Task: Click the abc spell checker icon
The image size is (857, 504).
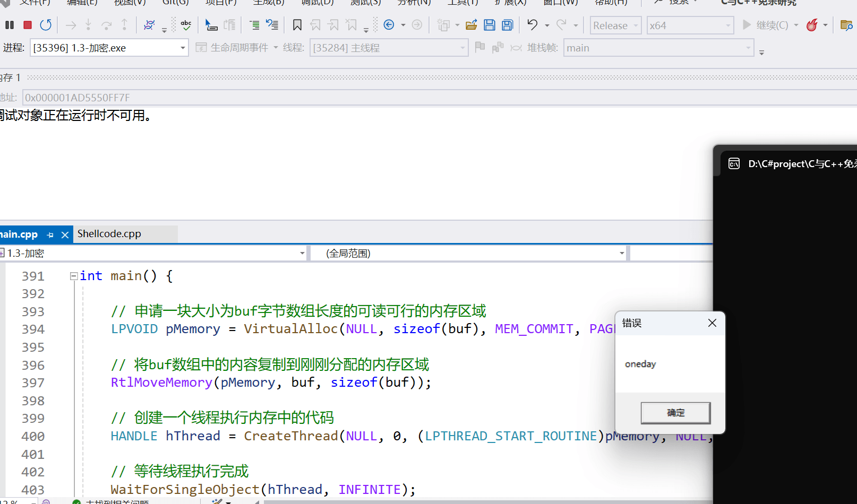Action: click(x=186, y=25)
